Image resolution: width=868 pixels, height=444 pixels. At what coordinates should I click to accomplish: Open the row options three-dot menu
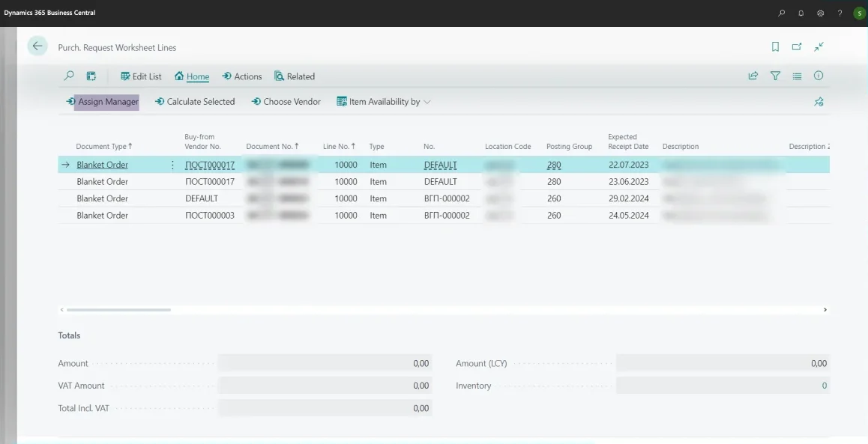pos(173,165)
